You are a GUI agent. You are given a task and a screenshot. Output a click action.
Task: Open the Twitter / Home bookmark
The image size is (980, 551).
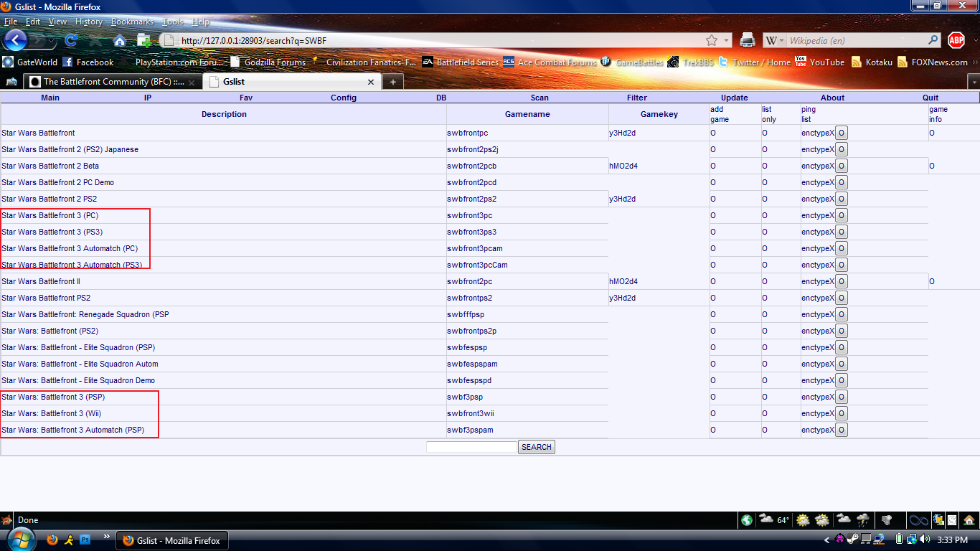click(753, 62)
